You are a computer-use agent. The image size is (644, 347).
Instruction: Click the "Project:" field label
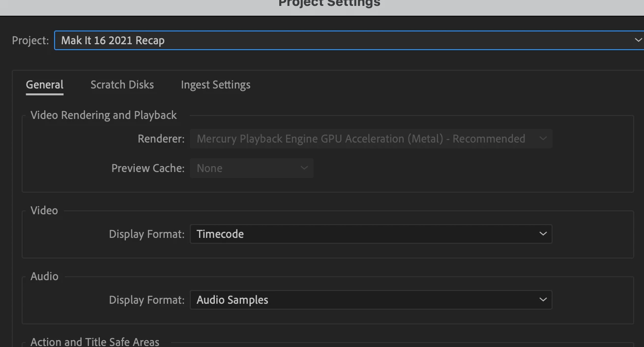pos(30,40)
